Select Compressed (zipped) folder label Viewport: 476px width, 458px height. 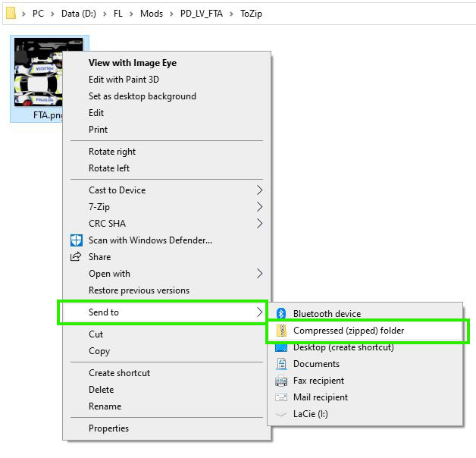(349, 331)
